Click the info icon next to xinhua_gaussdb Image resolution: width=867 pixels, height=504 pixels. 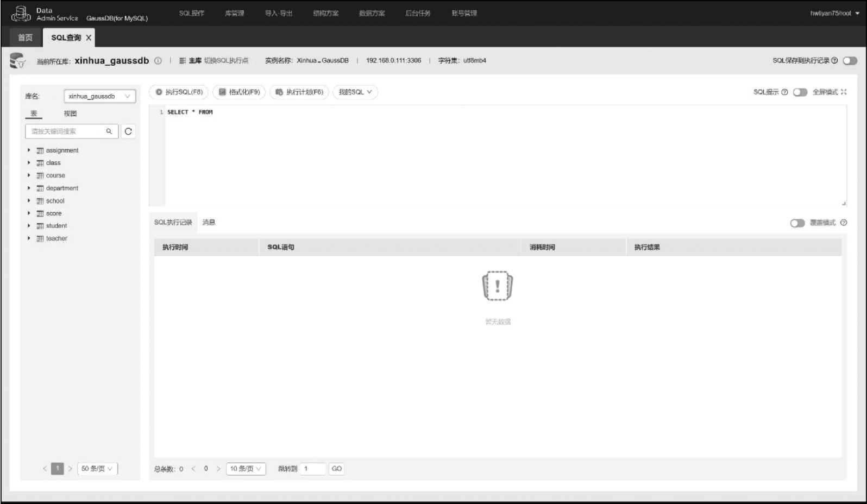tap(158, 61)
